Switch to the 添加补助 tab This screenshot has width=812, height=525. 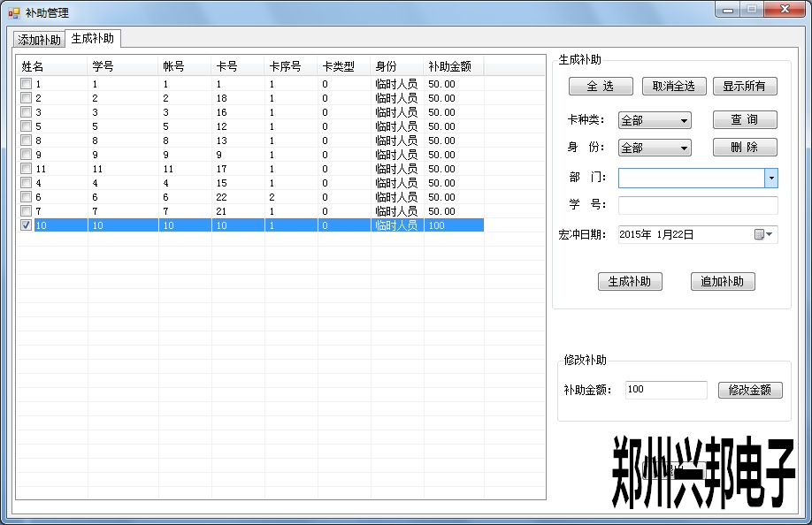click(x=40, y=40)
